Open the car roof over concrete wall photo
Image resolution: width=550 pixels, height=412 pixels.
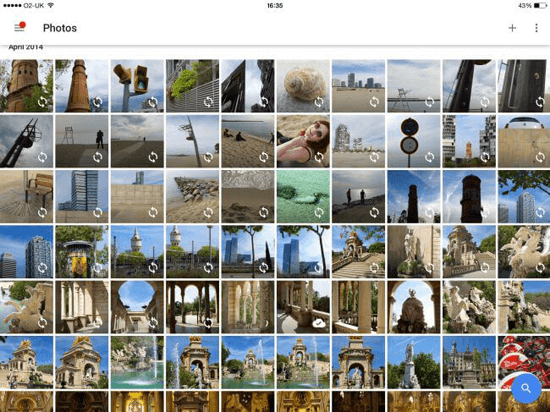pos(524,141)
